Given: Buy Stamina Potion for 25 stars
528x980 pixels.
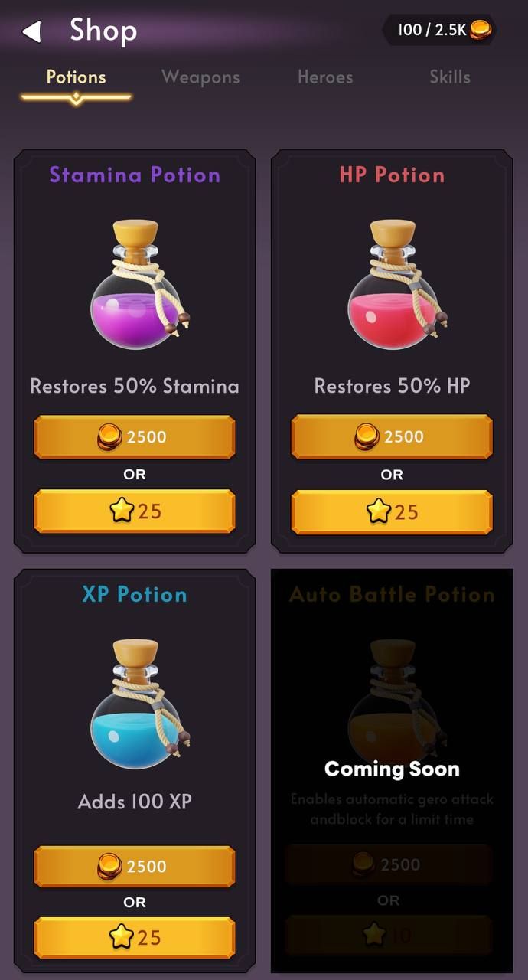Looking at the screenshot, I should (x=135, y=511).
